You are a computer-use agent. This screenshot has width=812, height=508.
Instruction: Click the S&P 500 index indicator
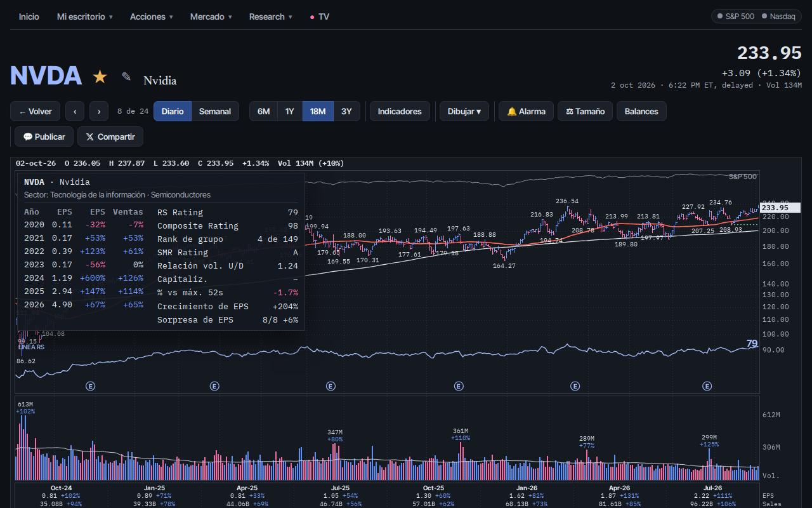click(x=736, y=17)
